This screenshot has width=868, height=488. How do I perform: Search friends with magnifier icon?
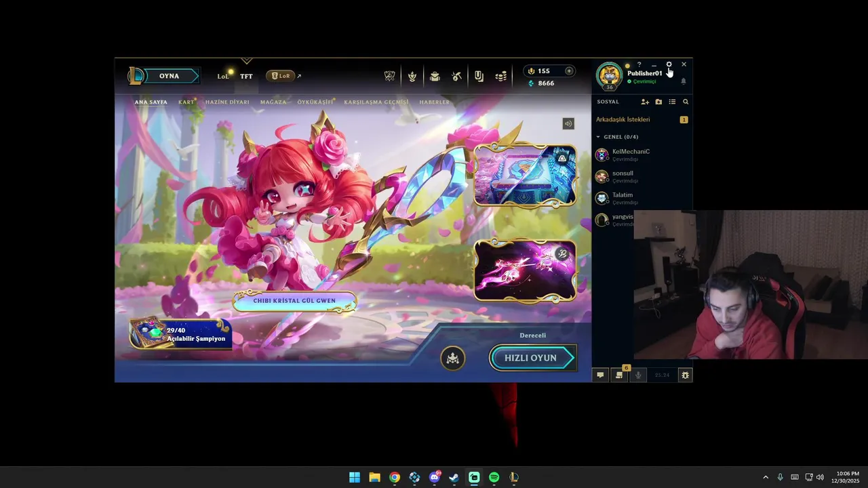[x=686, y=102]
